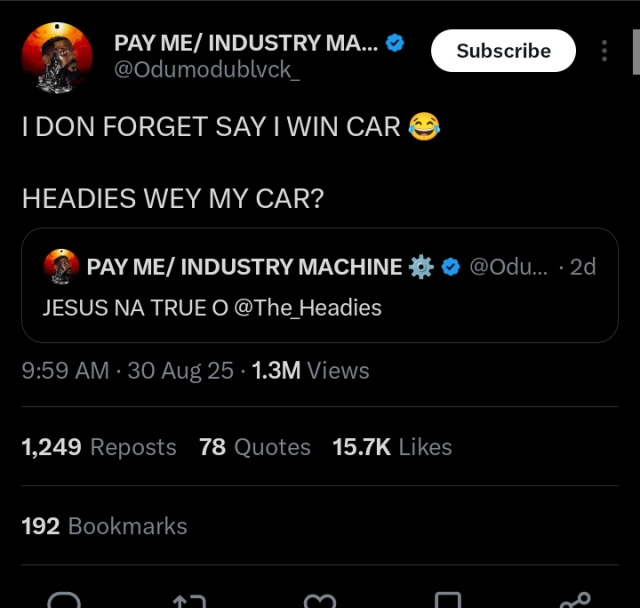The image size is (640, 608).
Task: Open the author's profile picture
Action: (x=57, y=56)
